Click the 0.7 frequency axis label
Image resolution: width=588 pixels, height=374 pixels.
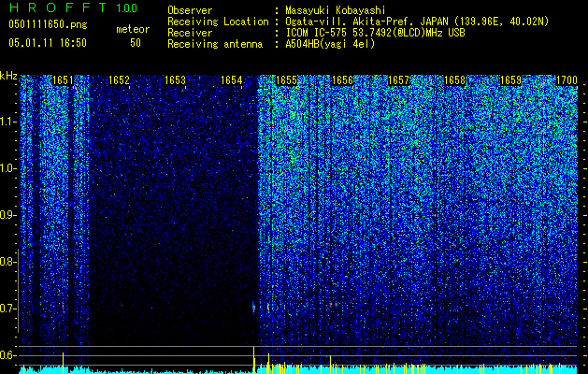(x=7, y=309)
